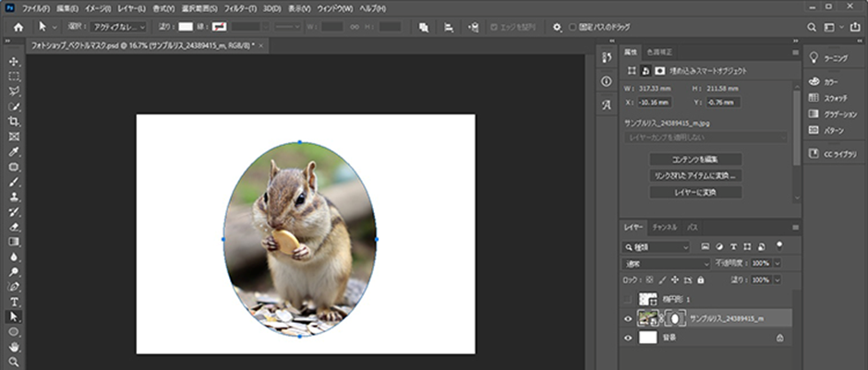Image resolution: width=868 pixels, height=370 pixels.
Task: Toggle pixel layer filter in Layers panel
Action: coord(705,246)
